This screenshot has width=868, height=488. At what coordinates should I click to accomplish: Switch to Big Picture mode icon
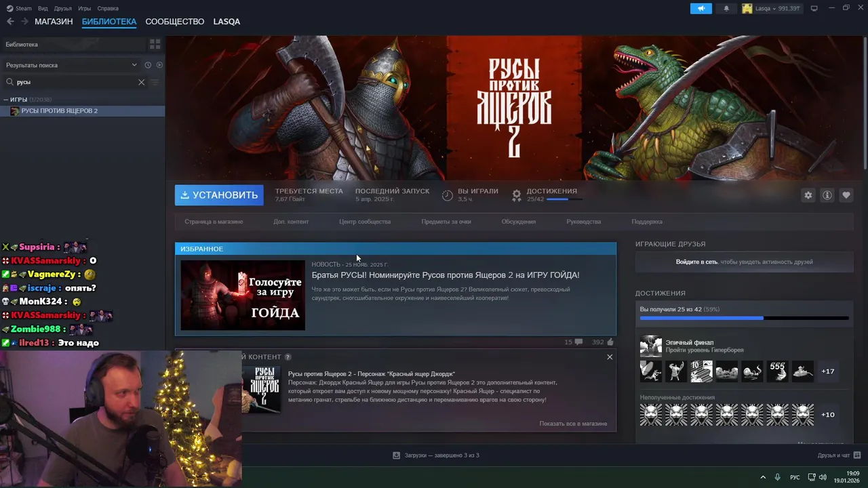pos(814,8)
